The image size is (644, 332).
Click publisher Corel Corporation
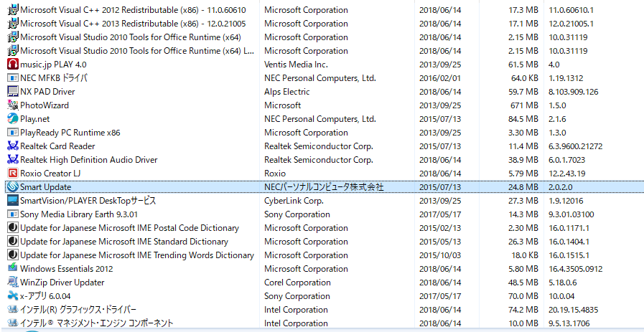tap(297, 283)
